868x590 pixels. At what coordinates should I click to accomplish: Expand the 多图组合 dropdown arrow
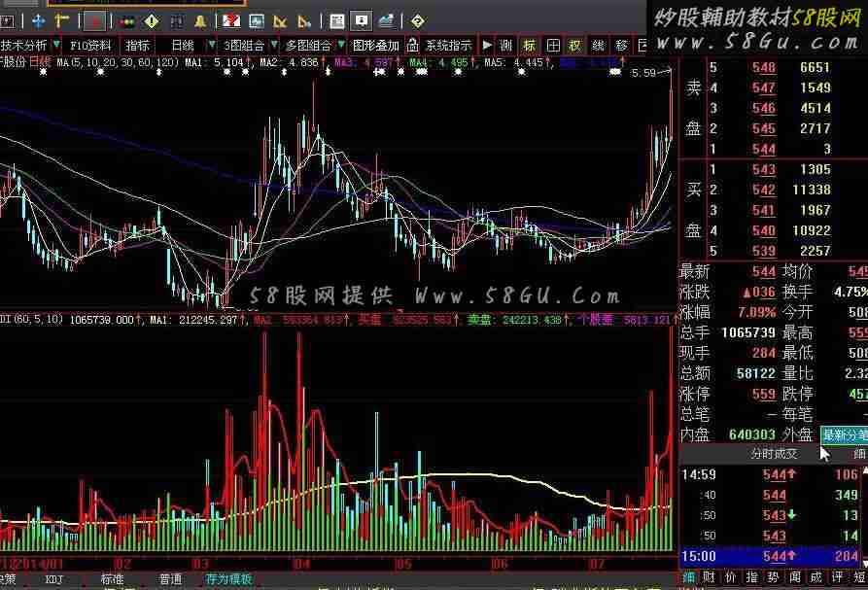tap(341, 45)
